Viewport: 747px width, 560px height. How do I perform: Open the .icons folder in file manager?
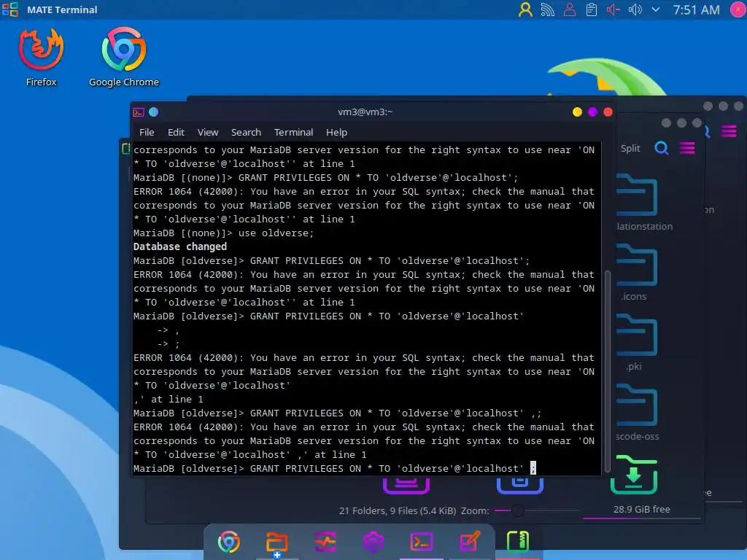[x=636, y=273]
